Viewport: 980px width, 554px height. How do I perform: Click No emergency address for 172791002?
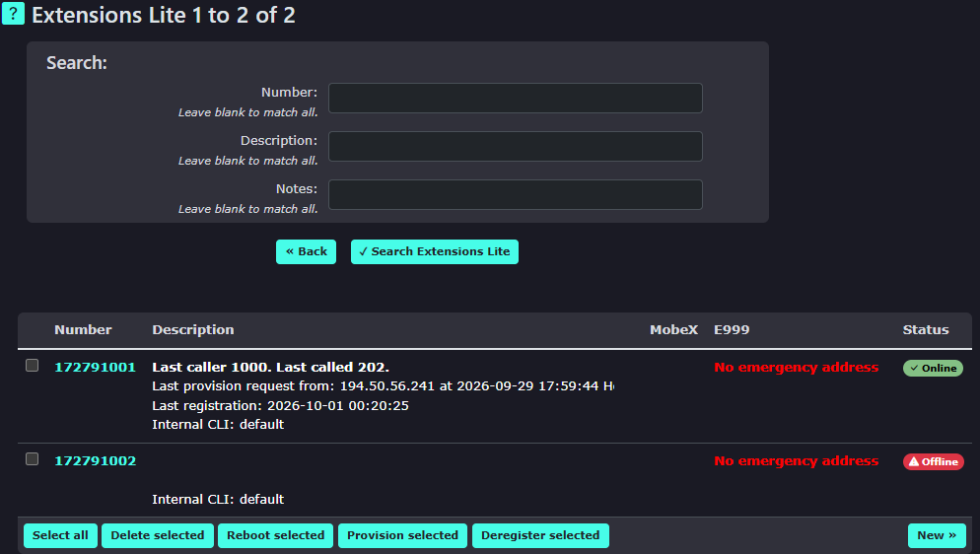[797, 461]
